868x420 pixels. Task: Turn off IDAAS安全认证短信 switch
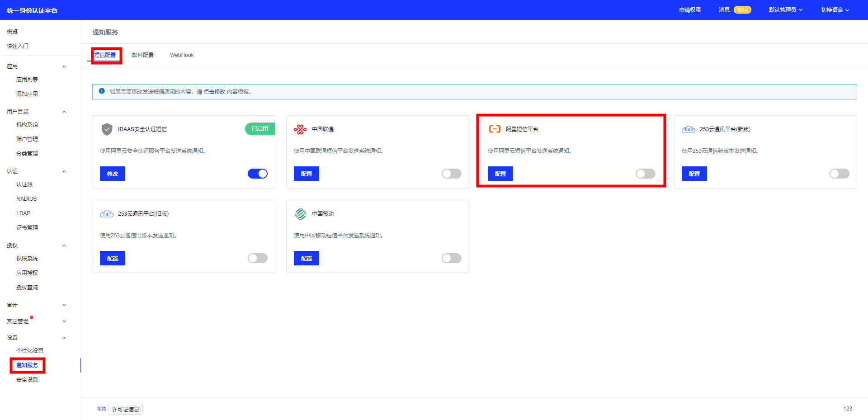(258, 174)
